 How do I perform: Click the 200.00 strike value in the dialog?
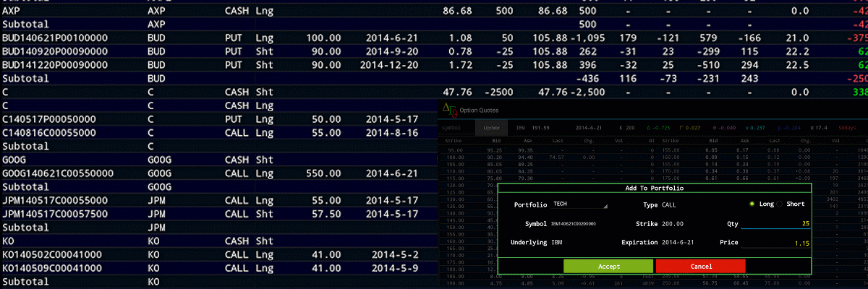click(x=672, y=224)
